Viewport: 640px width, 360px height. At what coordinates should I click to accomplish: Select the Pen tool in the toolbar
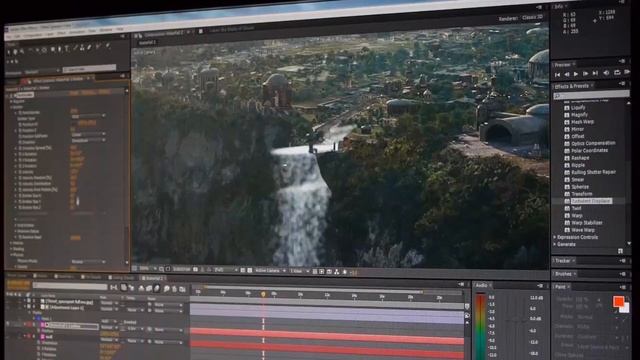tap(60, 49)
